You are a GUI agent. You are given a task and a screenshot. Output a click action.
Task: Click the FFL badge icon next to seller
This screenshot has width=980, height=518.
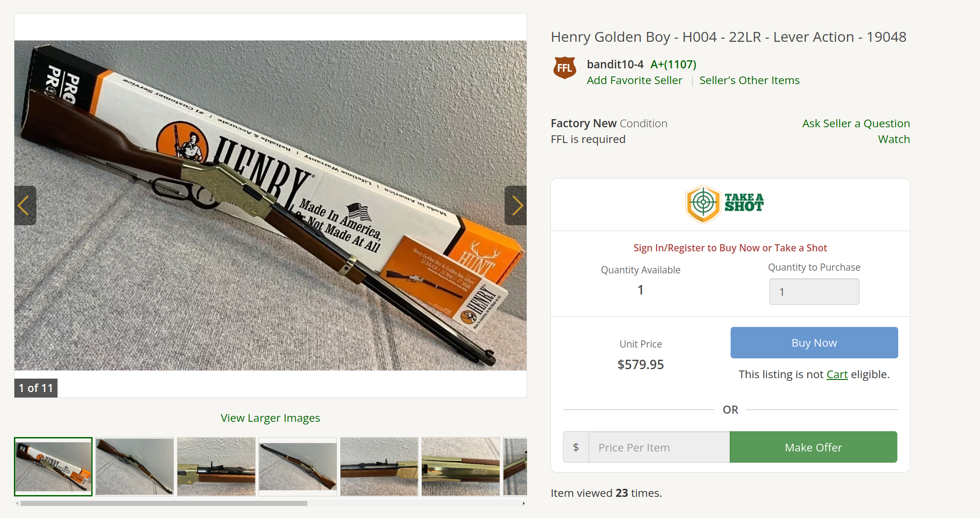tap(565, 68)
